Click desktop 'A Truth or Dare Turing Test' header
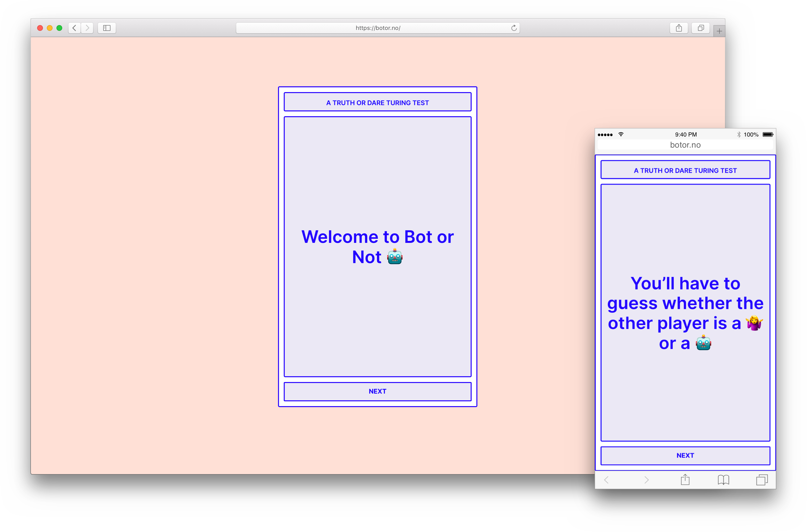This screenshot has width=807, height=532. (x=377, y=102)
